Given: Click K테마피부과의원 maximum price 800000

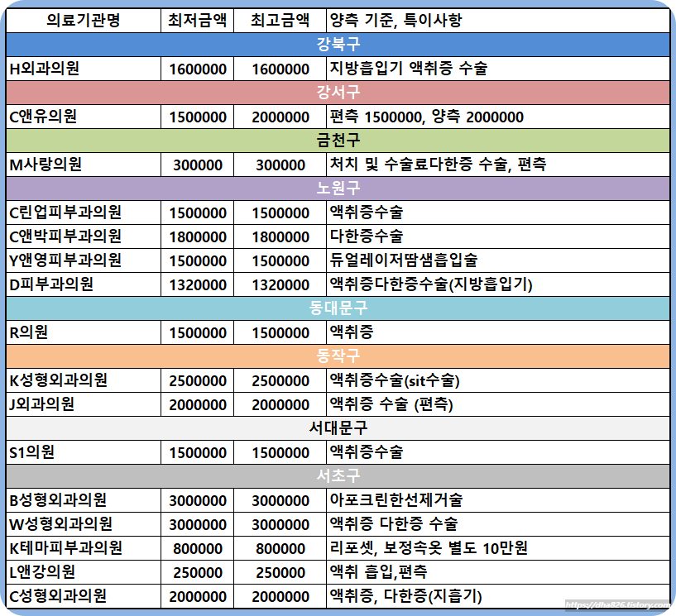Looking at the screenshot, I should coord(280,549).
